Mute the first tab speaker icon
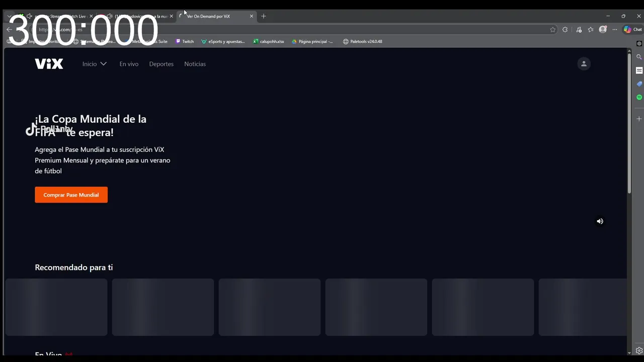Screen dimensions: 644x362 29,16
